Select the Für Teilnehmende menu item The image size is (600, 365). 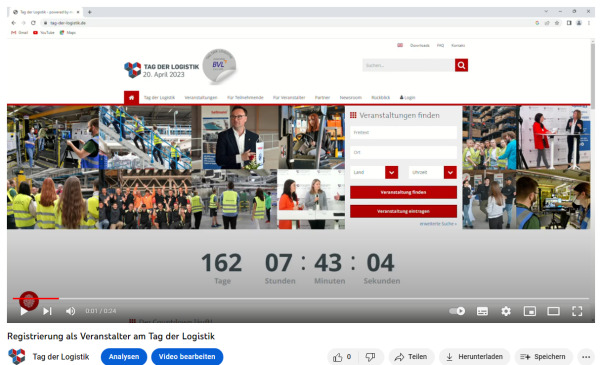click(245, 98)
